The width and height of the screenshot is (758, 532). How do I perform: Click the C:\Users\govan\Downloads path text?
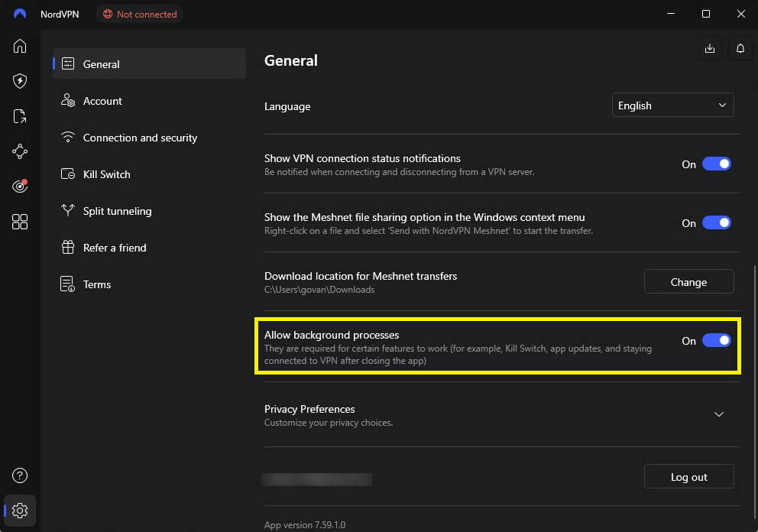319,289
